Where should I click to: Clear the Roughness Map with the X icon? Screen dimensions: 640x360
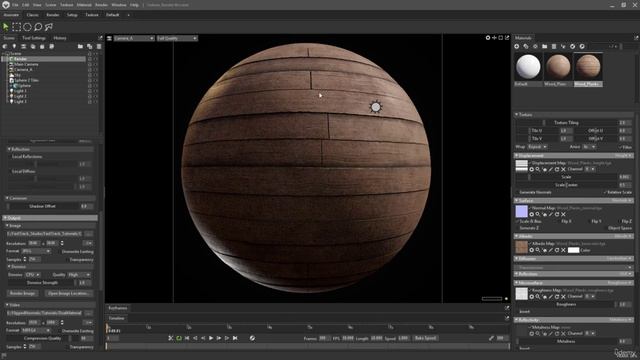point(563,297)
